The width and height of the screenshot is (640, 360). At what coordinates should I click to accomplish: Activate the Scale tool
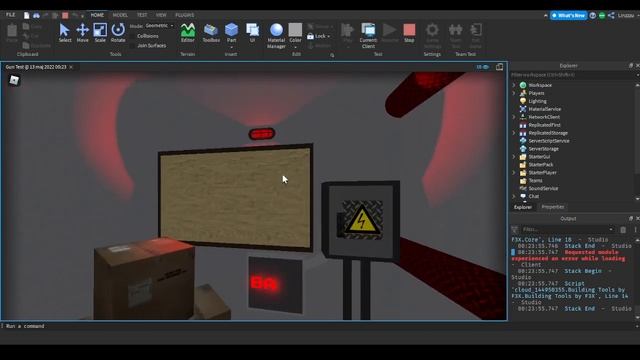pyautogui.click(x=100, y=33)
